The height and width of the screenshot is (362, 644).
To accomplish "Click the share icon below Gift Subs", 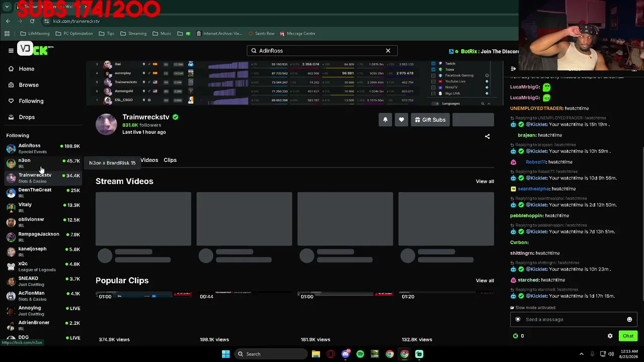I will tap(487, 136).
